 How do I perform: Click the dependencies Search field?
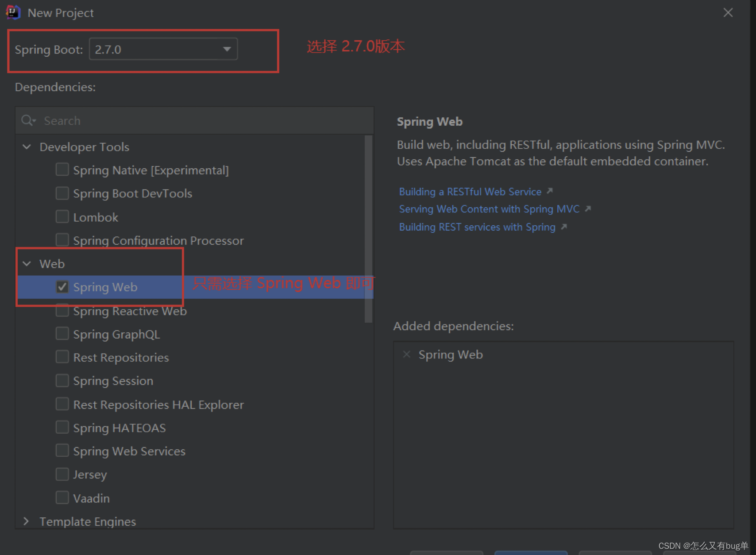(194, 120)
